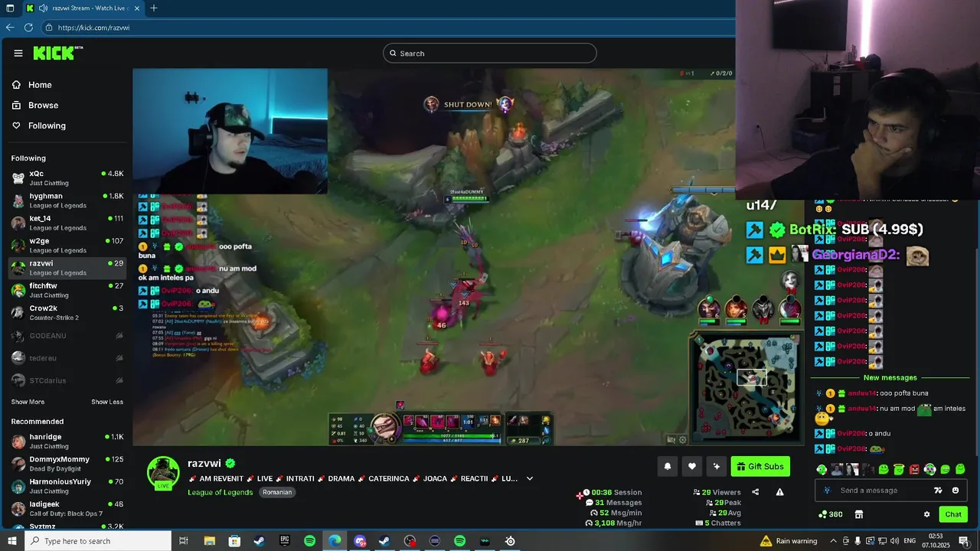The width and height of the screenshot is (980, 551).
Task: Expand the stream title chevron
Action: tap(529, 478)
